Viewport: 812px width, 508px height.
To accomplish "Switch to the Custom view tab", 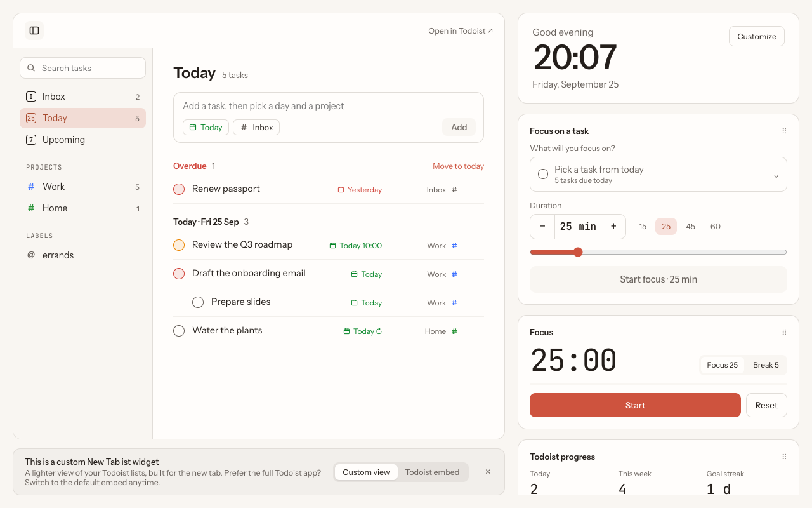I will 366,472.
